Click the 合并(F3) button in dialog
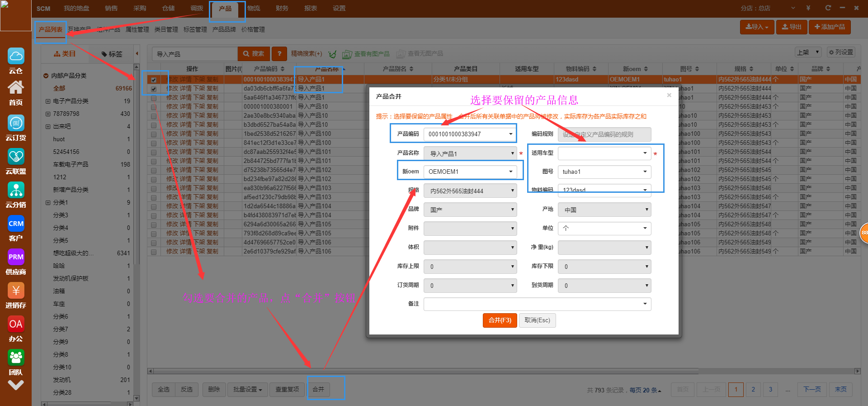This screenshot has width=868, height=406. click(x=500, y=320)
